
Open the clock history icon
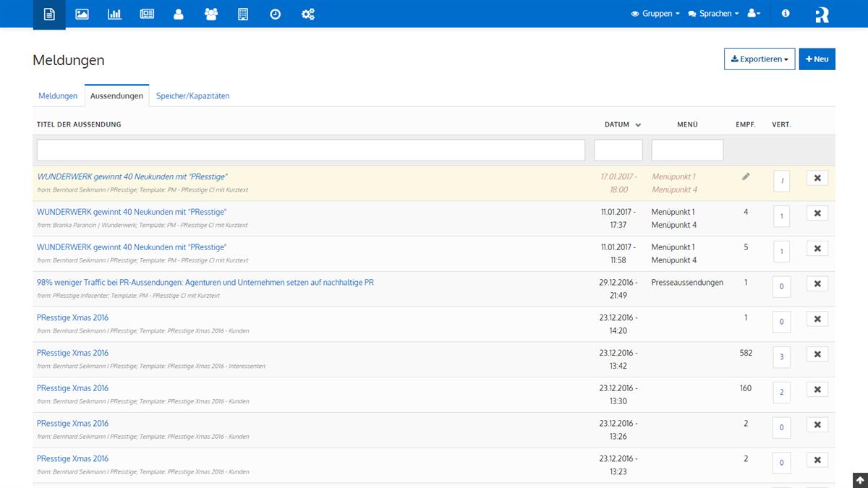(x=276, y=14)
